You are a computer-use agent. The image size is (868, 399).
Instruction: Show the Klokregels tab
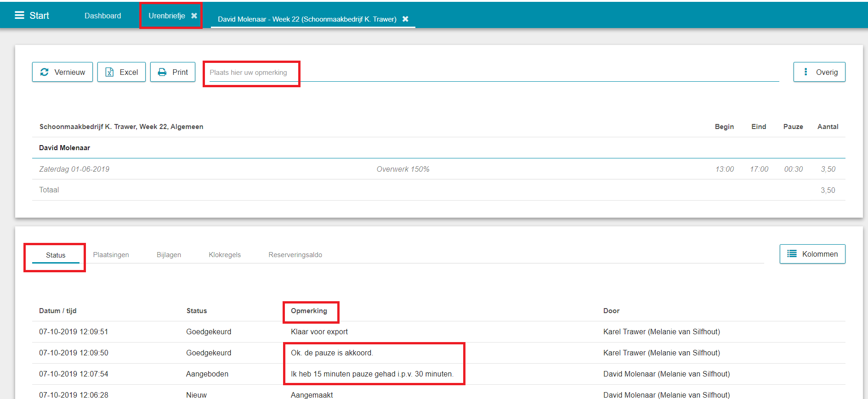(x=225, y=255)
